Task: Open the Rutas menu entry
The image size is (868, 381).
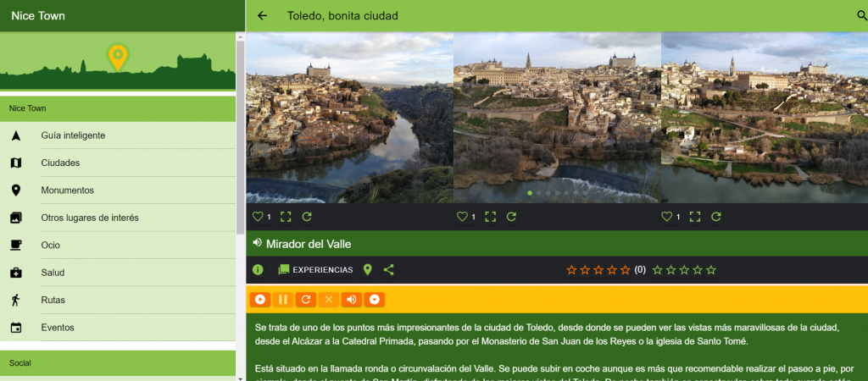Action: coord(53,300)
